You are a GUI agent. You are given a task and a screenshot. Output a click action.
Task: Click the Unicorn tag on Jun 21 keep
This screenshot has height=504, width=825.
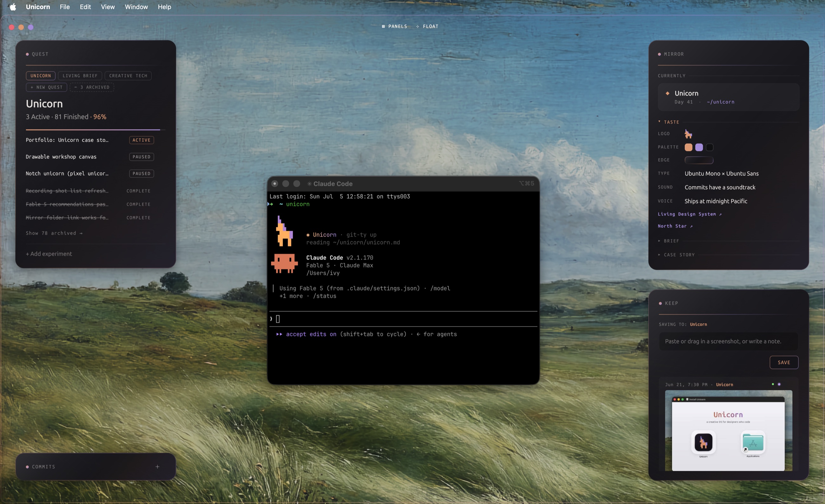724,384
